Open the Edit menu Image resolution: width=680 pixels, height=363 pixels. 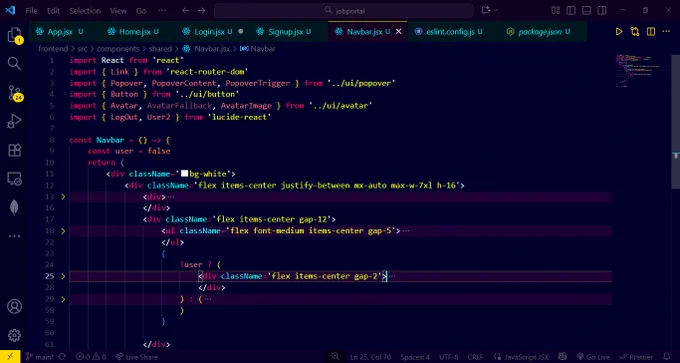(53, 11)
